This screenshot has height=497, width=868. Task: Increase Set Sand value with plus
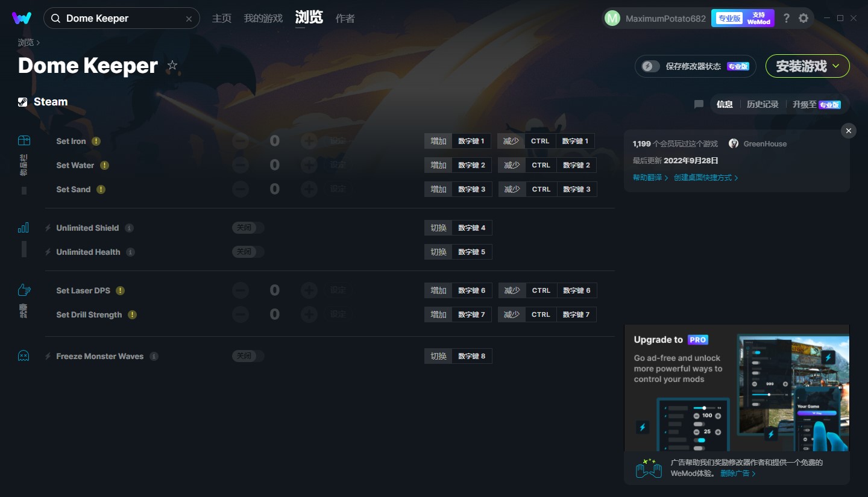coord(309,189)
